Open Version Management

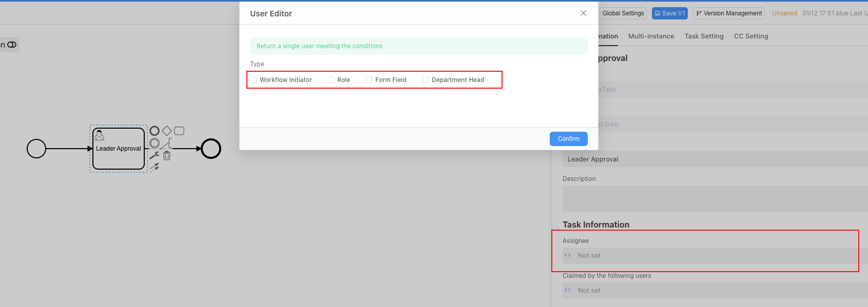[x=728, y=13]
